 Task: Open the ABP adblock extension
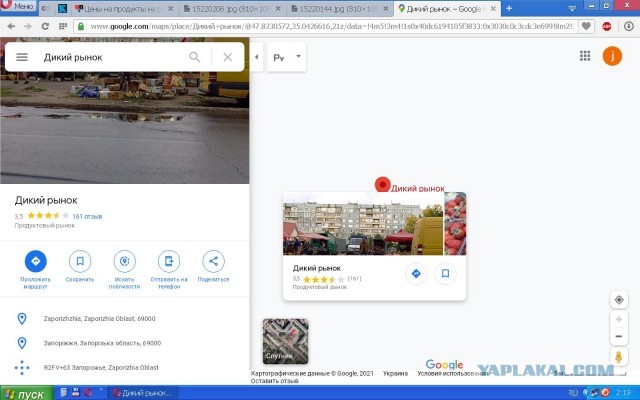coord(607,27)
